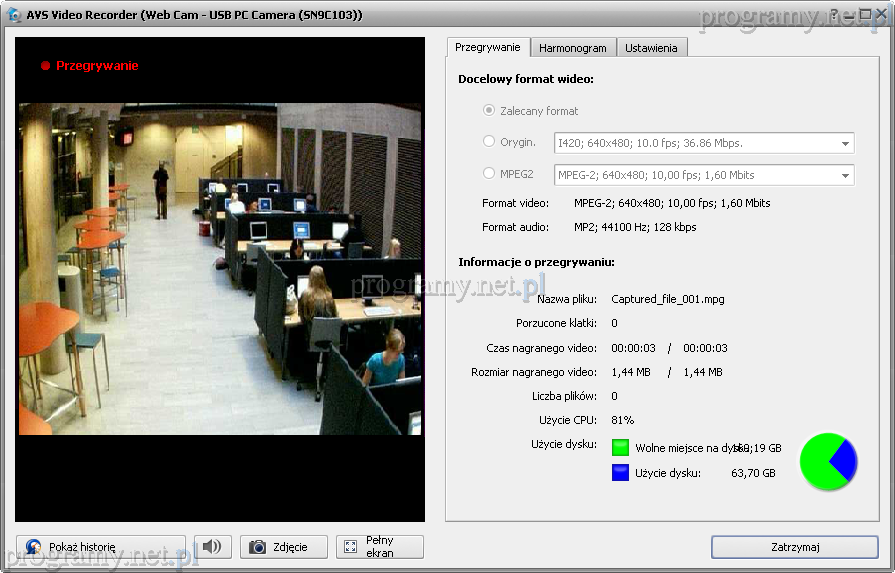Choose the MPEG2 format radio button
895x573 pixels.
coord(489,173)
